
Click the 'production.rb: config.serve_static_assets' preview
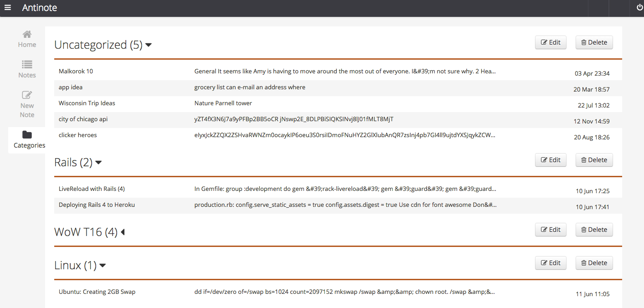345,205
